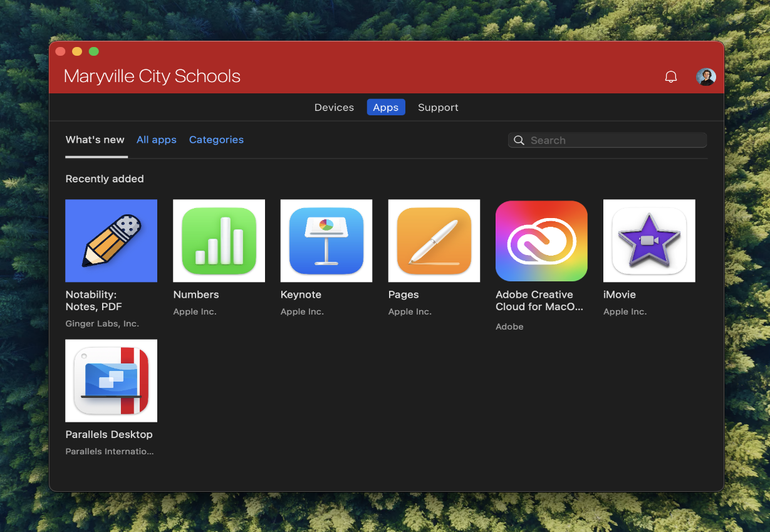Open the Notability app icon
The width and height of the screenshot is (770, 532).
click(111, 241)
